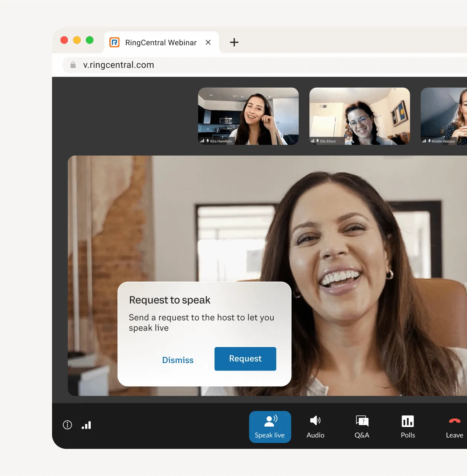467x476 pixels.
Task: Dismiss the Request to speak dialog
Action: point(178,360)
